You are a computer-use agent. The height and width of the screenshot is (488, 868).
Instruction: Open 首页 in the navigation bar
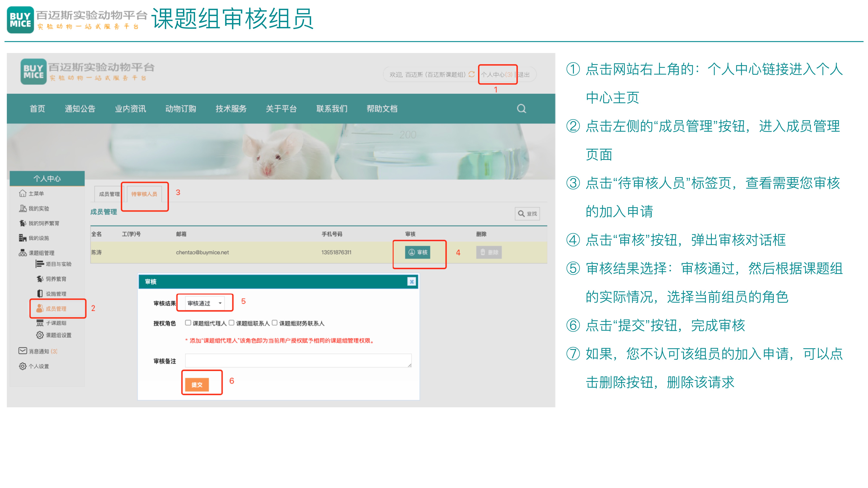(x=37, y=108)
